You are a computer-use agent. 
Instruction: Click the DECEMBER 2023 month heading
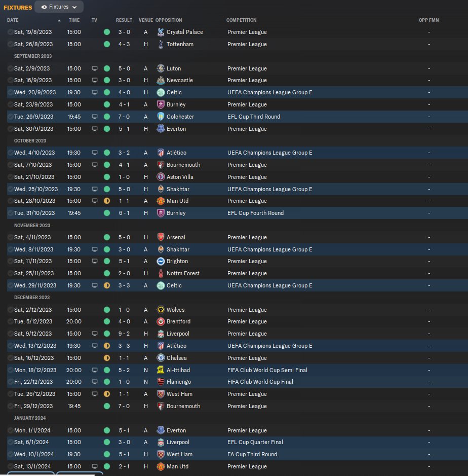click(x=32, y=298)
